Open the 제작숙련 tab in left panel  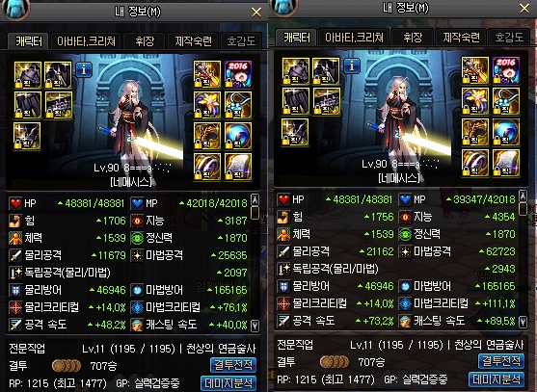(194, 41)
